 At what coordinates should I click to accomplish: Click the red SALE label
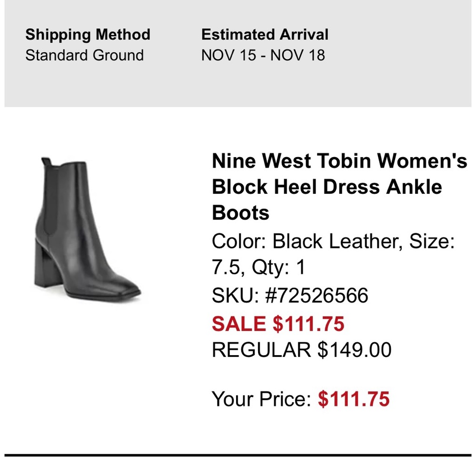click(239, 324)
